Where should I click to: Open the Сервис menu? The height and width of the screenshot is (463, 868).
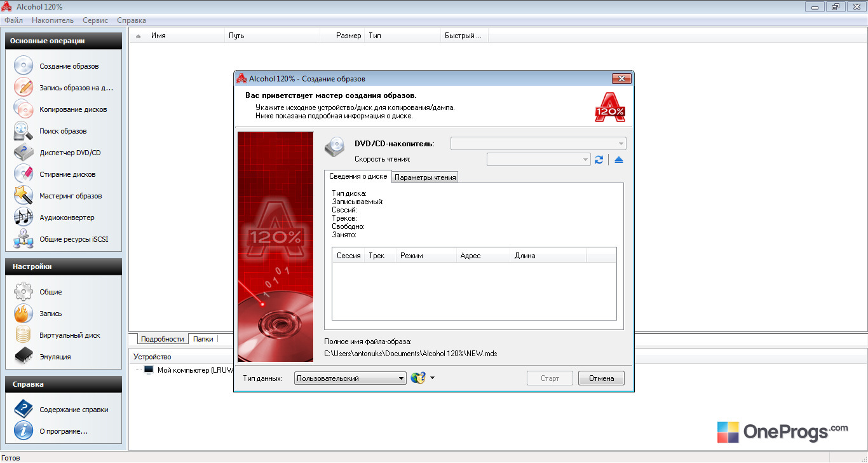[95, 20]
